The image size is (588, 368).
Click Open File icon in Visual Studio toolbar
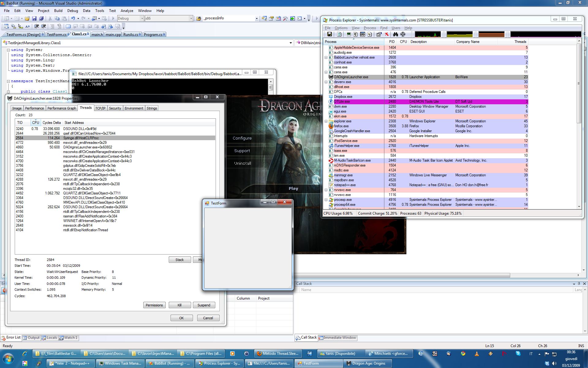[x=27, y=18]
